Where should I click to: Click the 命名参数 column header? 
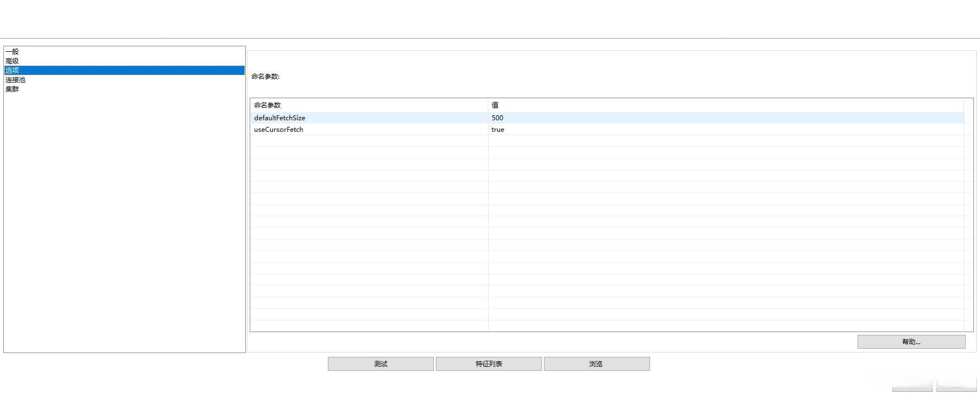pyautogui.click(x=369, y=105)
